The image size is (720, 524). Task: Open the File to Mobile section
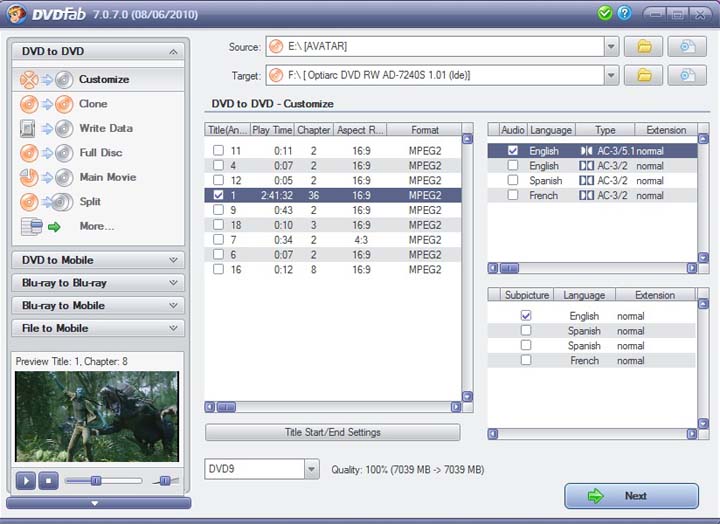point(98,328)
